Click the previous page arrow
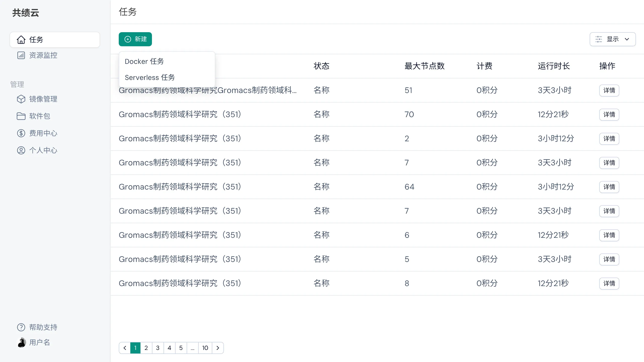 click(x=125, y=348)
